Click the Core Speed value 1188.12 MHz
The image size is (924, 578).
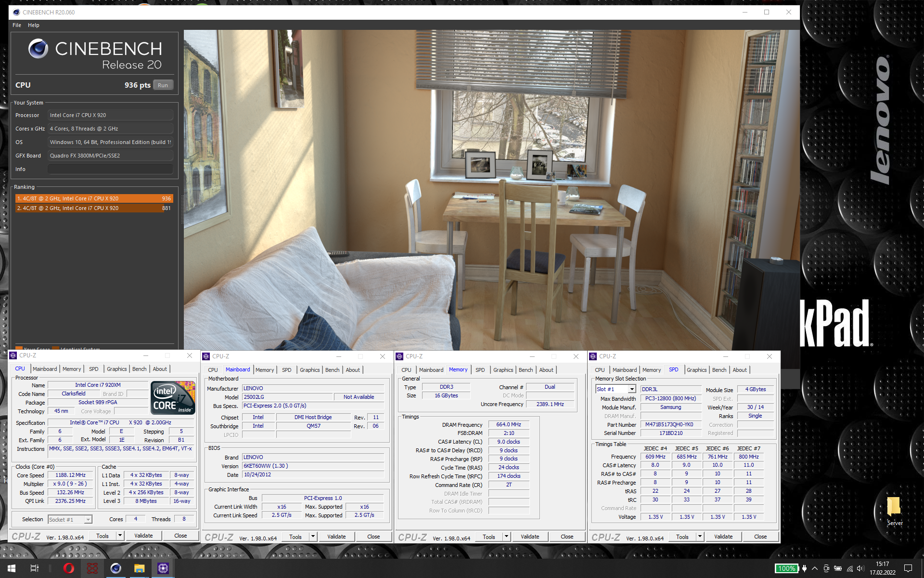click(x=70, y=475)
